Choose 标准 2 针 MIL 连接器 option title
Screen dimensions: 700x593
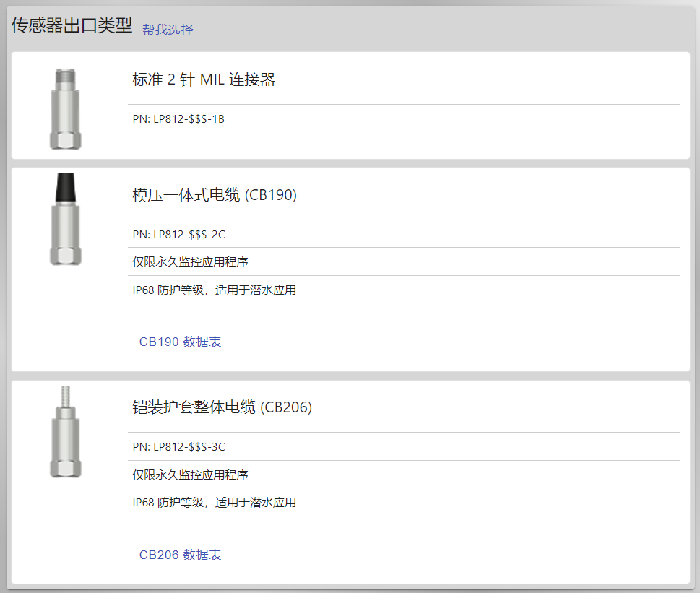click(204, 79)
